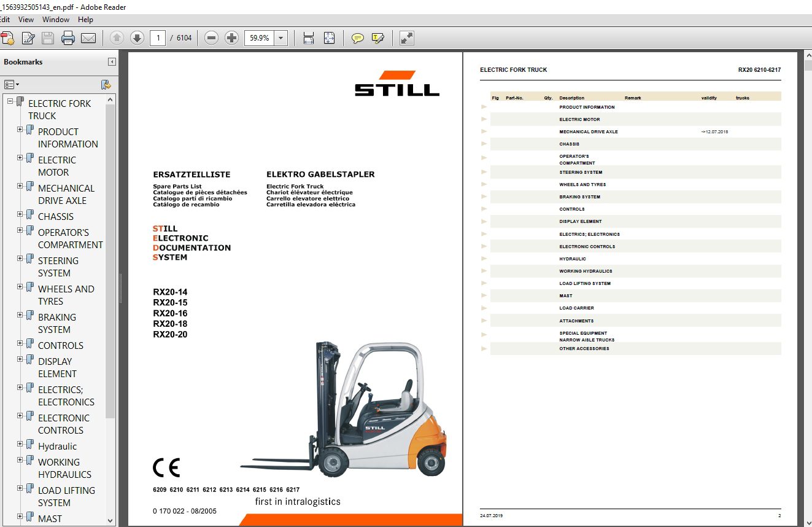
Task: Select the OPERATOR'S COMPARTMENT bookmark
Action: [71, 238]
